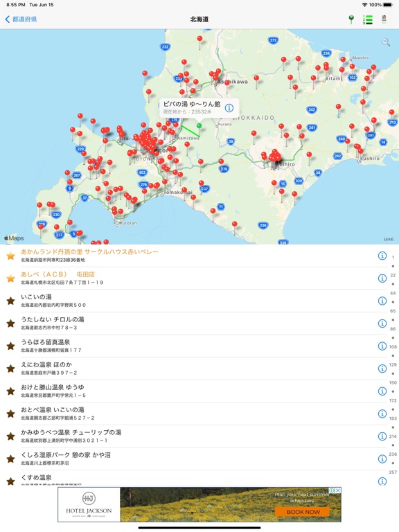The width and height of the screenshot is (399, 532).
Task: Open info for あしべ（ACB）屯田店
Action: click(382, 278)
